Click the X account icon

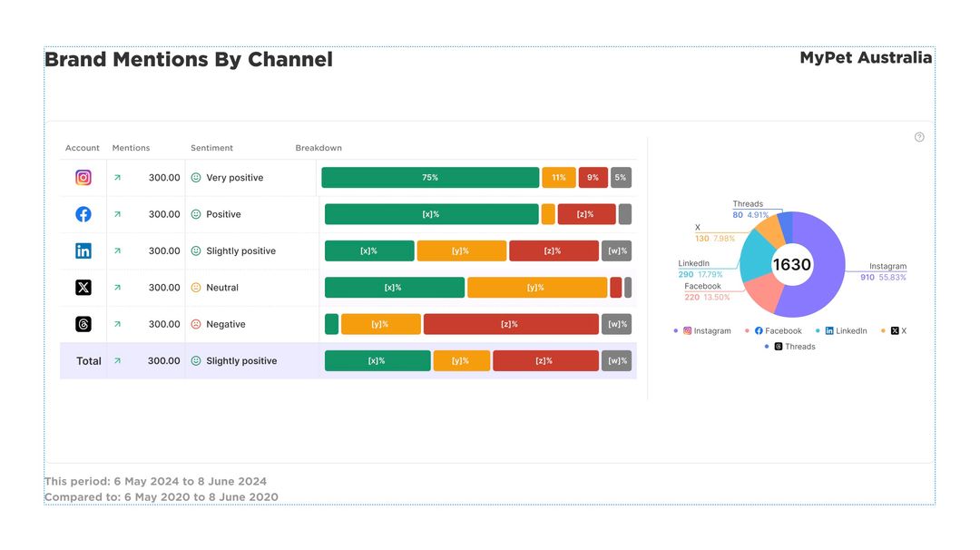point(83,287)
